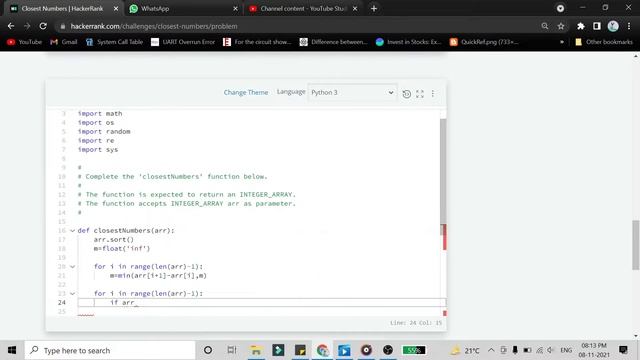Screen dimensions: 640x360
Task: Open the Chrome extensions puzzle icon
Action: 581,26
